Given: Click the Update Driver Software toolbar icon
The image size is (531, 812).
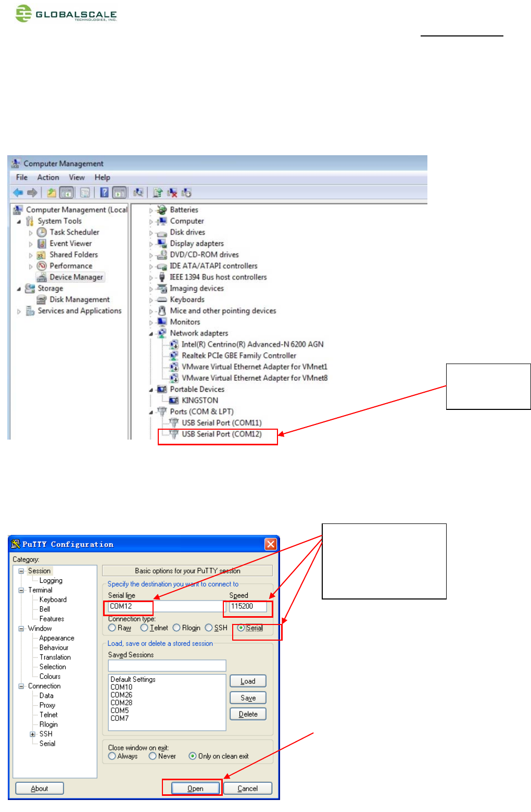Looking at the screenshot, I should click(x=158, y=193).
